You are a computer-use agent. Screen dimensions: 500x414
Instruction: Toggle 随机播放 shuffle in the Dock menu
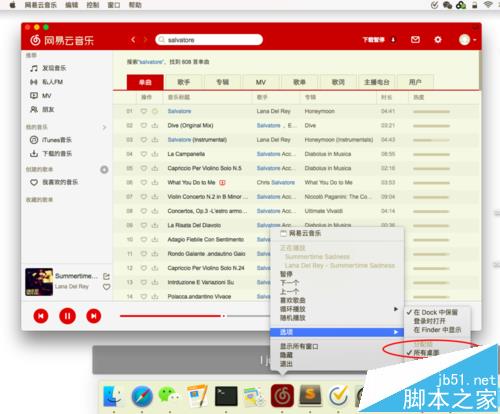click(292, 318)
